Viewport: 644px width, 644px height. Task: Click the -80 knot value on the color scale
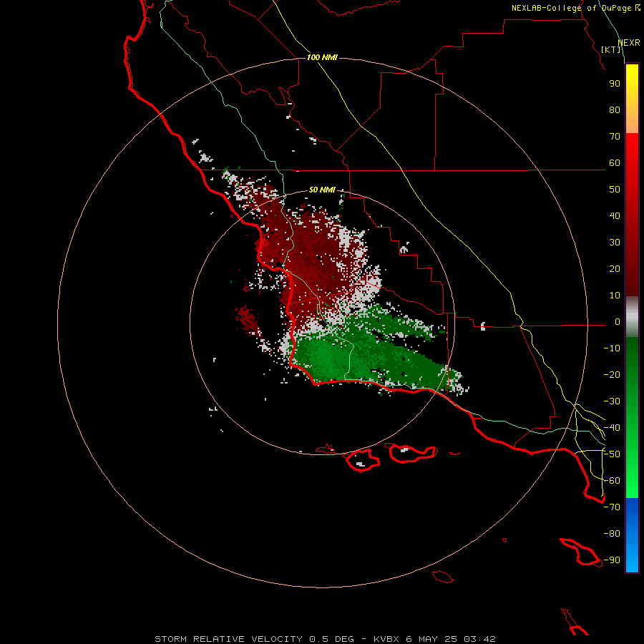[612, 534]
